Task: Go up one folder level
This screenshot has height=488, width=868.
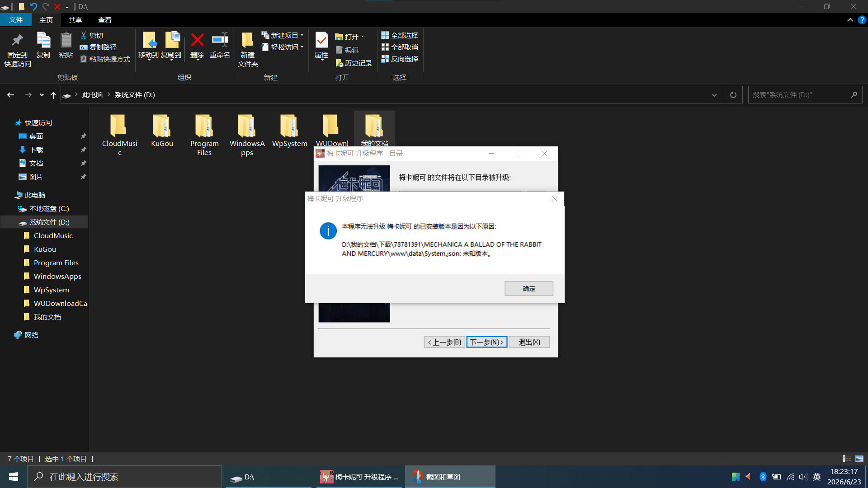Action: pyautogui.click(x=53, y=95)
